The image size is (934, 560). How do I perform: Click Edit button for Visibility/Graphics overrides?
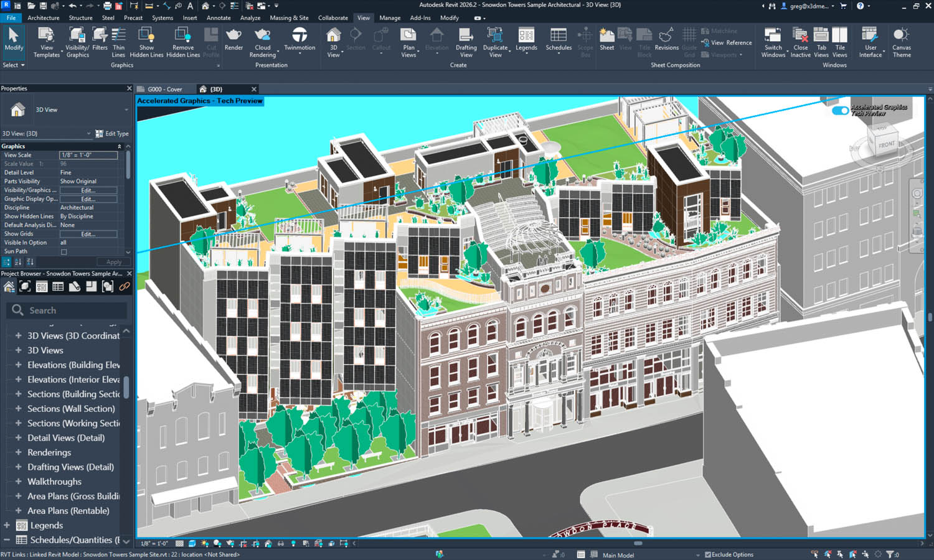88,190
